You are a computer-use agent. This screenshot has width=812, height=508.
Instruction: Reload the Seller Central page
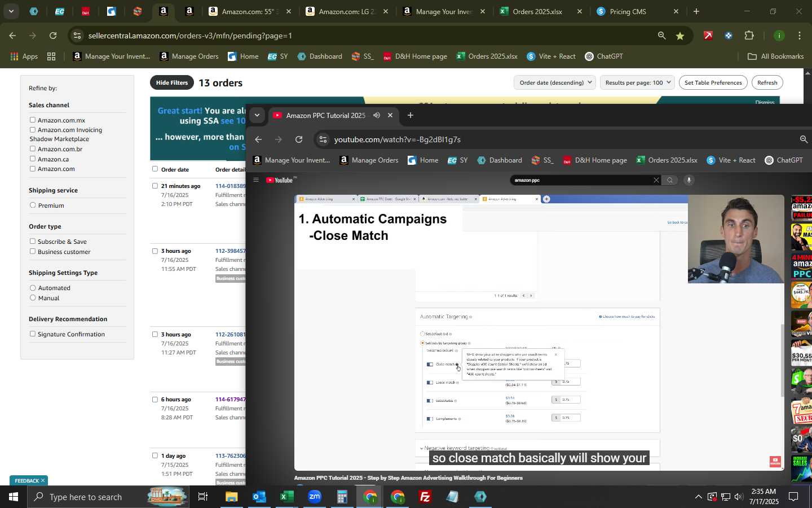tap(53, 36)
